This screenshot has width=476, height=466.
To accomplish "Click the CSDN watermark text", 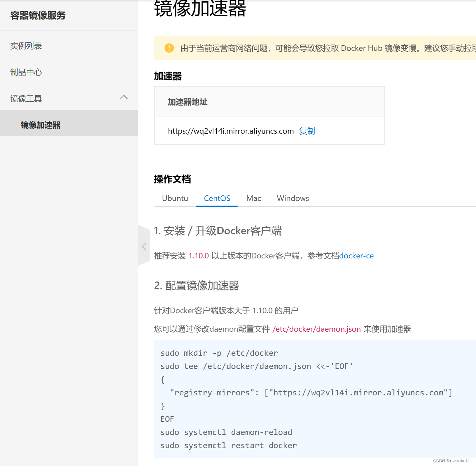I will click(452, 460).
